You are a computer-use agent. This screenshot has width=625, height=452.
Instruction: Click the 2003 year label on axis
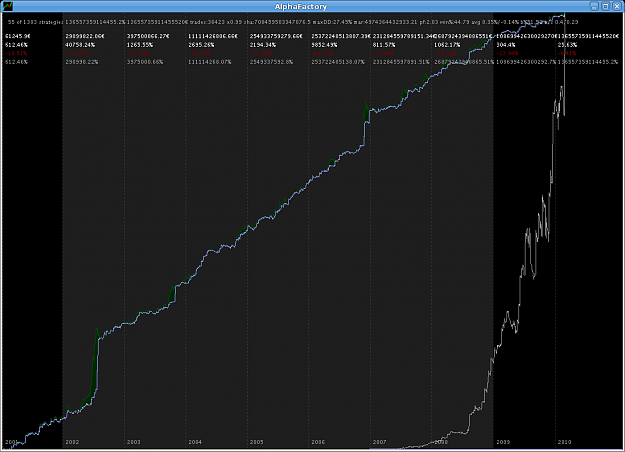coord(134,442)
